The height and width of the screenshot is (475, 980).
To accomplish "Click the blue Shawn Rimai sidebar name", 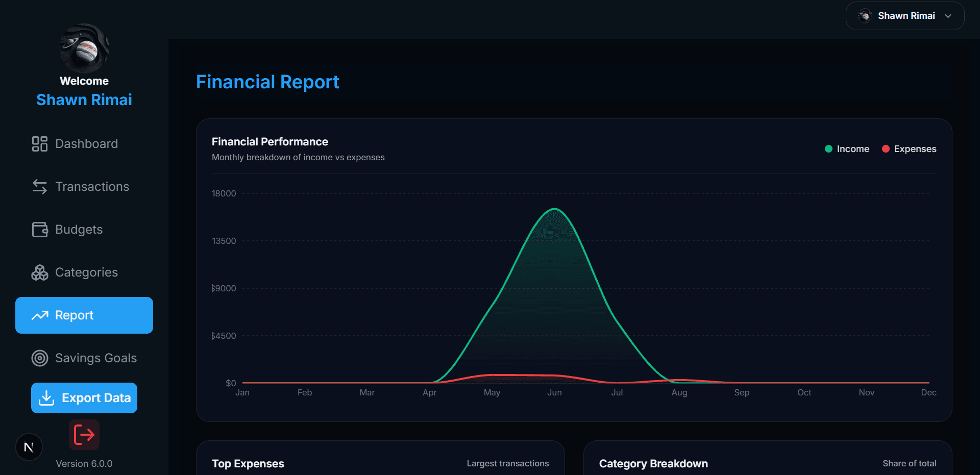I will point(84,100).
